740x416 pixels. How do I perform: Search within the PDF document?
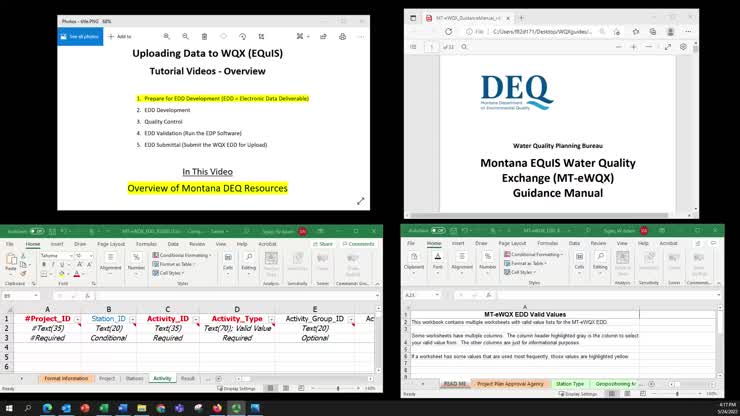click(464, 47)
